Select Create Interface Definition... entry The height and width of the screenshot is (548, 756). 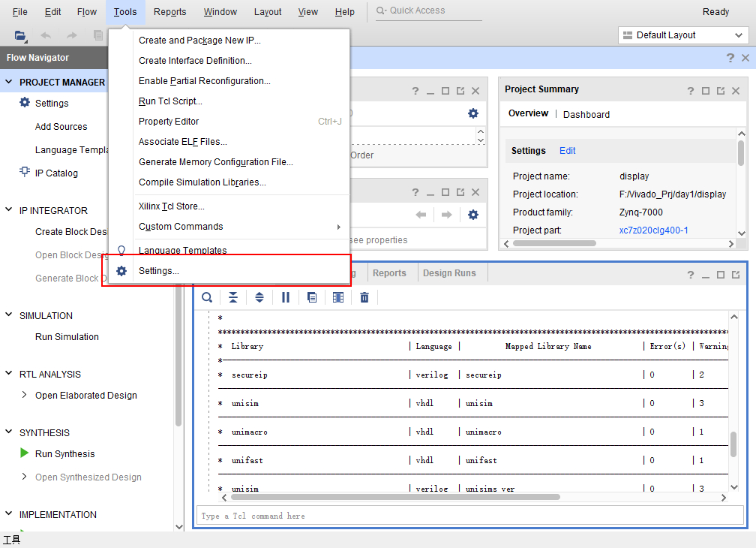195,61
